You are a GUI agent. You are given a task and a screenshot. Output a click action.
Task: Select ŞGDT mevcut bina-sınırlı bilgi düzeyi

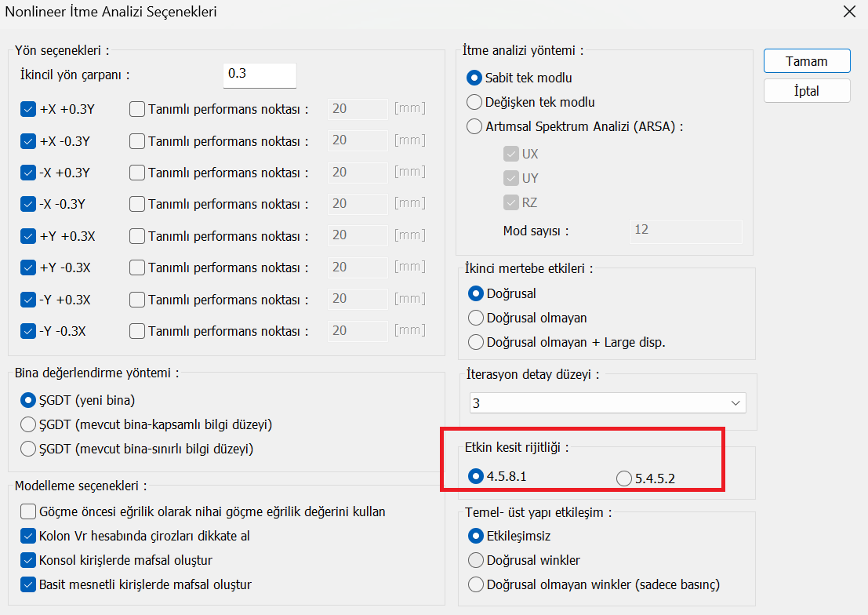click(x=27, y=449)
